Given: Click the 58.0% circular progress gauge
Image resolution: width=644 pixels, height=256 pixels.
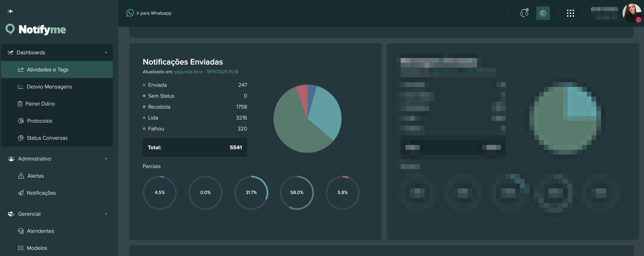Looking at the screenshot, I should tap(297, 193).
